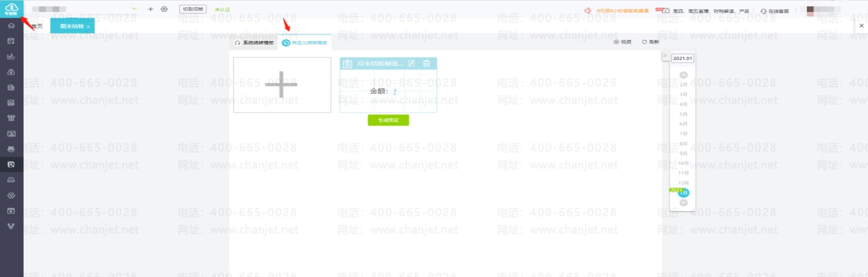
Task: Switch to 自定义结转模板 tab
Action: click(x=305, y=43)
